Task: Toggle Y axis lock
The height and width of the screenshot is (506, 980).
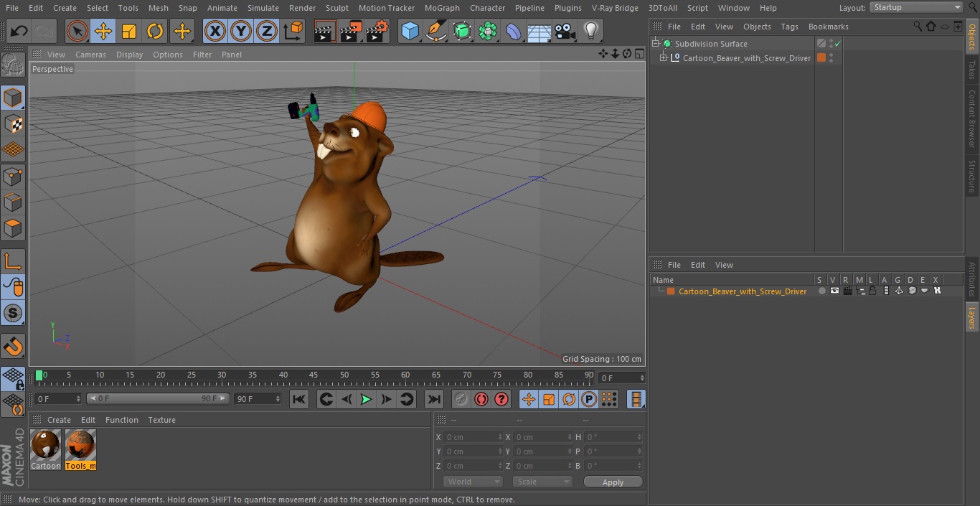Action: (x=241, y=31)
